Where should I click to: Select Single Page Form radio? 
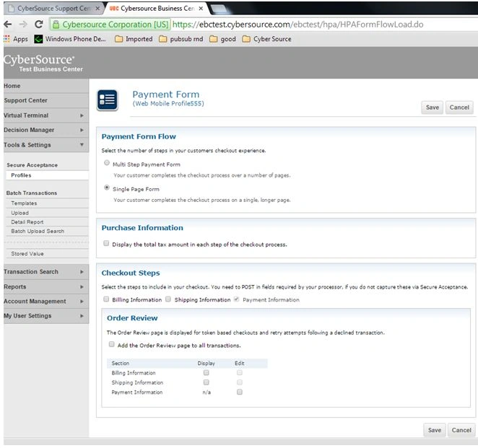pyautogui.click(x=107, y=188)
